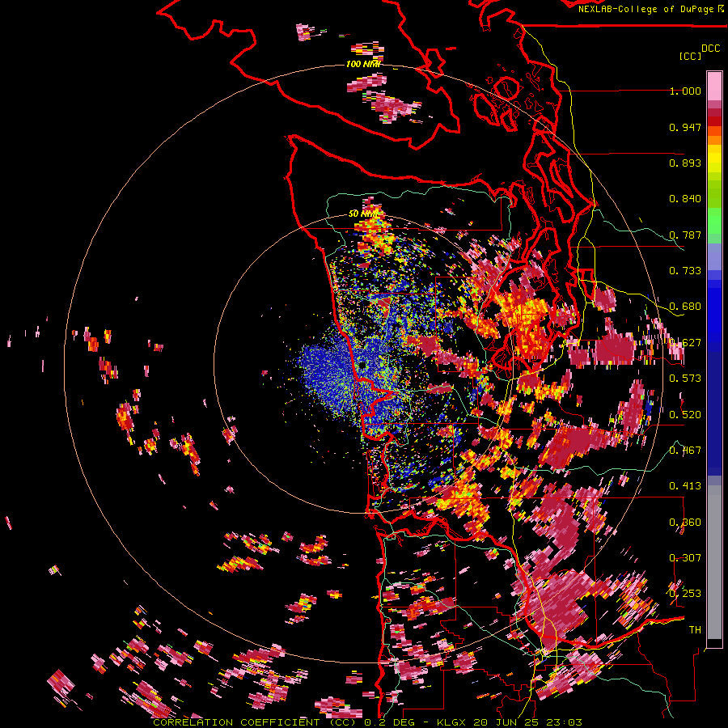Viewport: 728px width, 728px height.
Task: Click the gray bottom segment of the color bar
Action: tap(714, 562)
